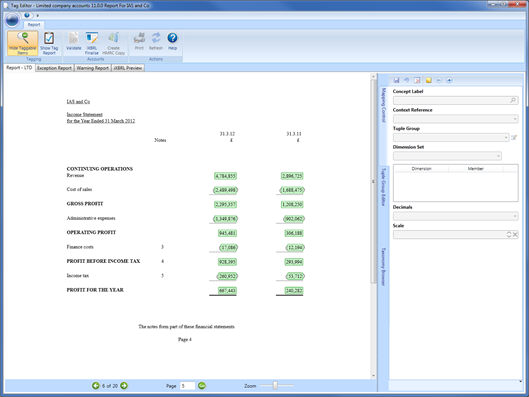This screenshot has height=397, width=529.
Task: Click the minus icon in mapping toolbar
Action: coord(439,80)
